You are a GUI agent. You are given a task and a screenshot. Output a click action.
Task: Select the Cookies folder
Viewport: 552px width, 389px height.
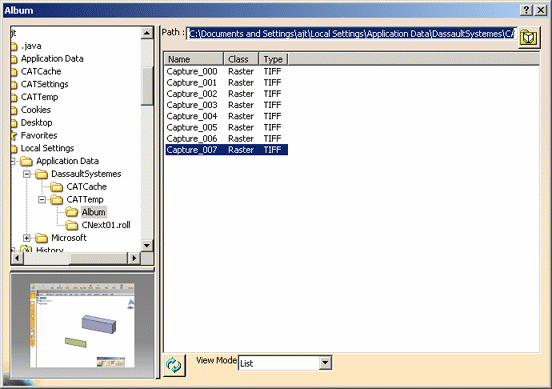[36, 110]
